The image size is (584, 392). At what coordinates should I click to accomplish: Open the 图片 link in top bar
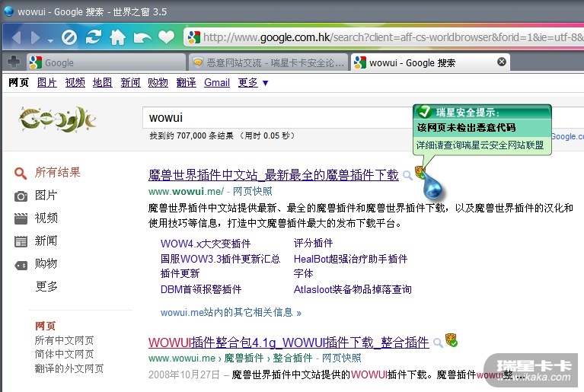click(x=47, y=82)
